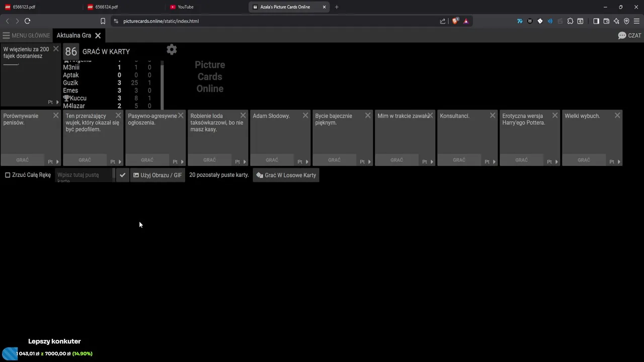Open the MENU GŁÓWNE hamburger menu
Image resolution: width=644 pixels, height=362 pixels.
[26, 36]
